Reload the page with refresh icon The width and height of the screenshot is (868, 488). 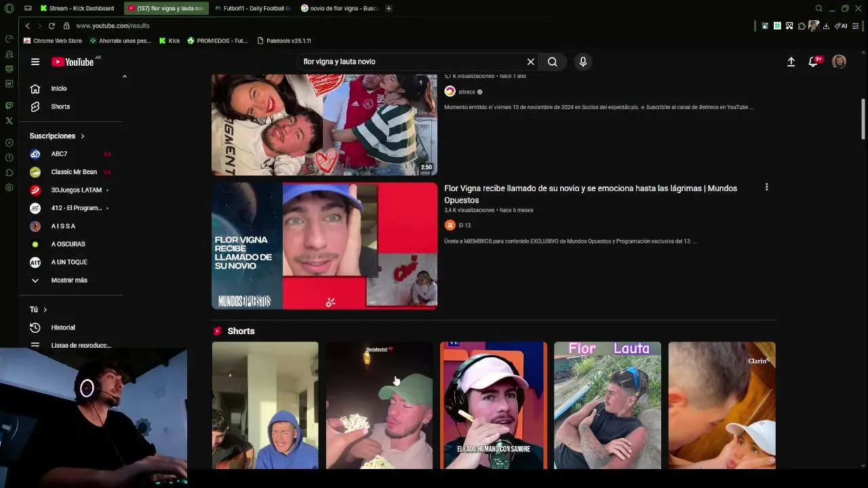click(x=52, y=26)
